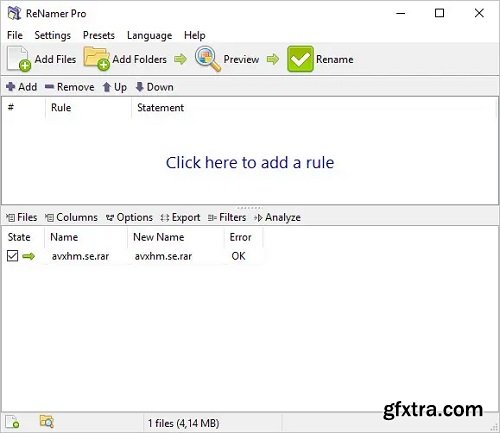Click 'Click here to add a rule' link

(250, 163)
